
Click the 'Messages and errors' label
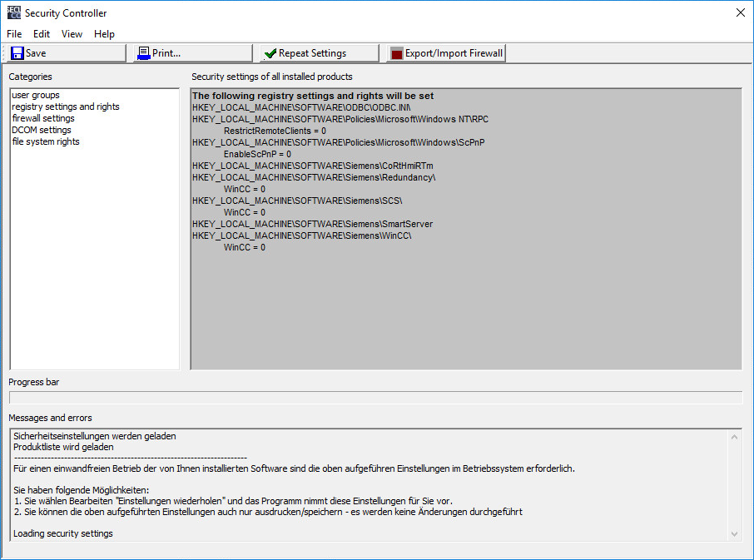coord(50,419)
